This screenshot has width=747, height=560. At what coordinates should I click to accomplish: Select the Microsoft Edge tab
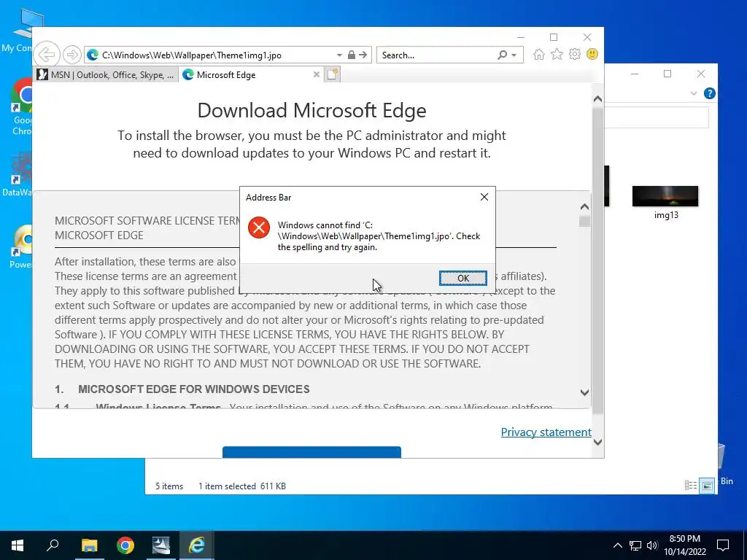tap(245, 75)
